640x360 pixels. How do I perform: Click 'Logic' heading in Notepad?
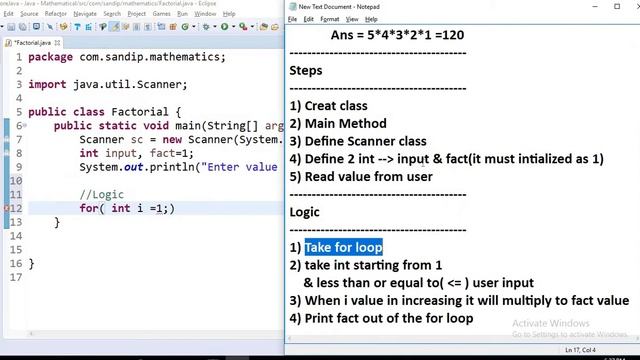[x=304, y=212]
